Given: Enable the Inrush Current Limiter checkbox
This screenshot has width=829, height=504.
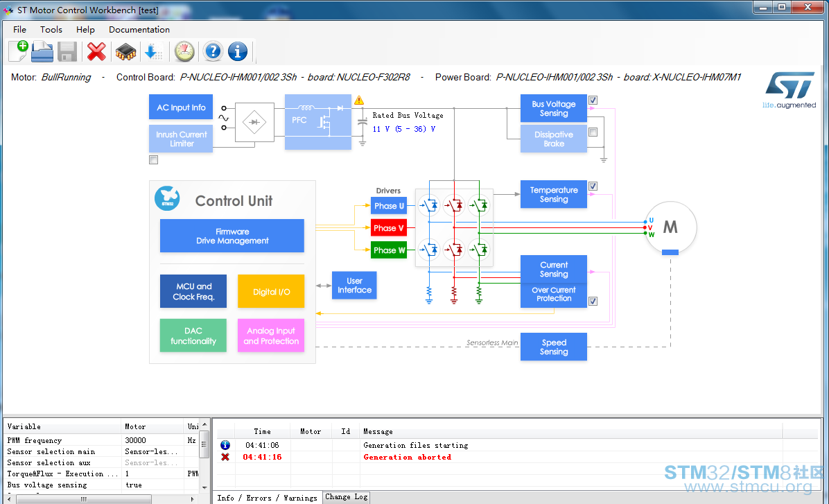Looking at the screenshot, I should pos(153,159).
